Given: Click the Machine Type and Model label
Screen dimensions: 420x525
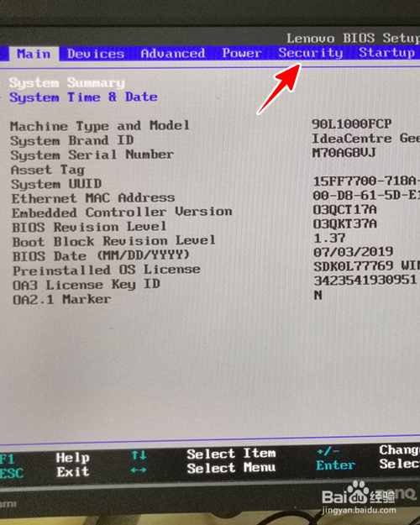Looking at the screenshot, I should click(100, 126).
